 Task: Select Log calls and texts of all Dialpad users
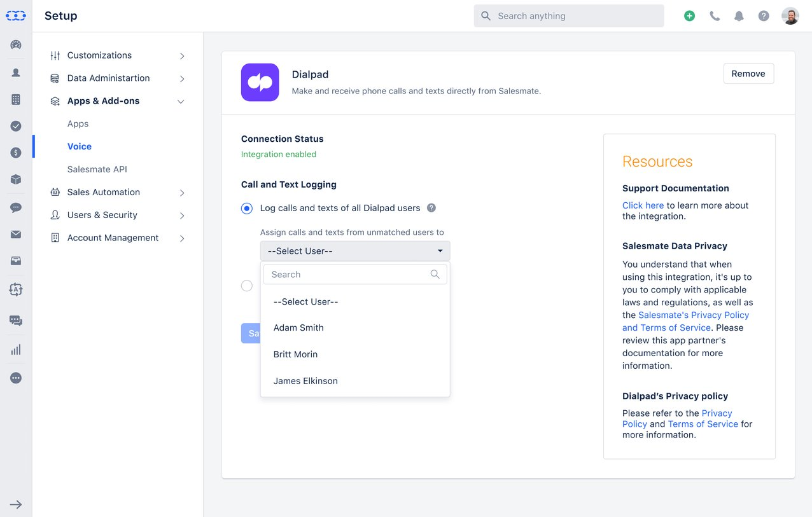[247, 208]
